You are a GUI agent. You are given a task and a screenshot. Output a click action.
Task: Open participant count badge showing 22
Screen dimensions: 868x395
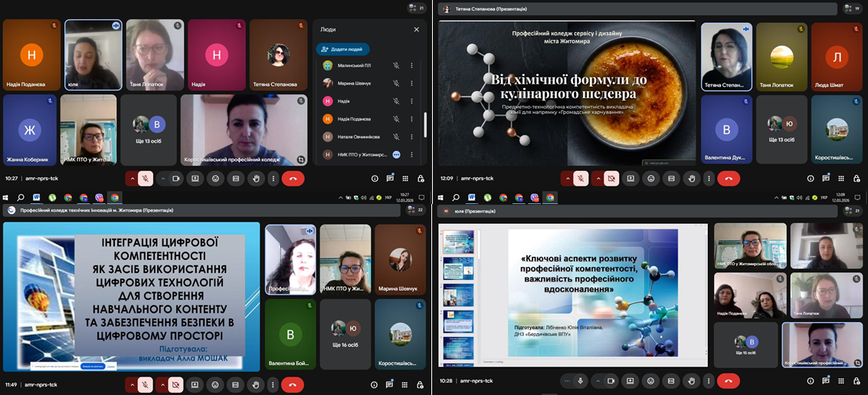(416, 209)
